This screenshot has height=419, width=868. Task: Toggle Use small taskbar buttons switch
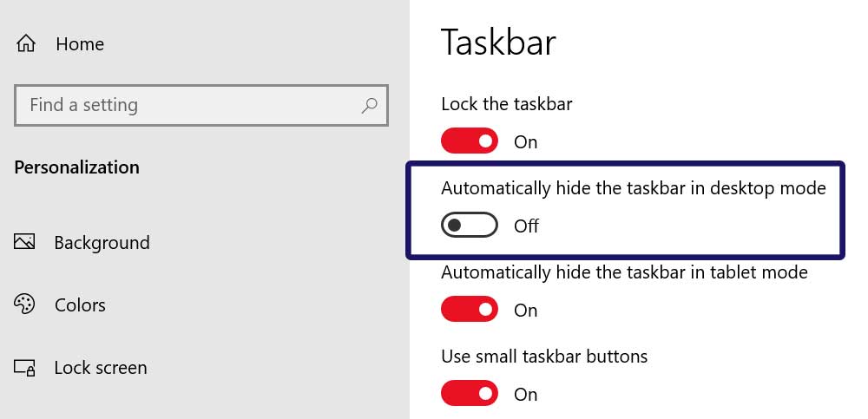[470, 394]
